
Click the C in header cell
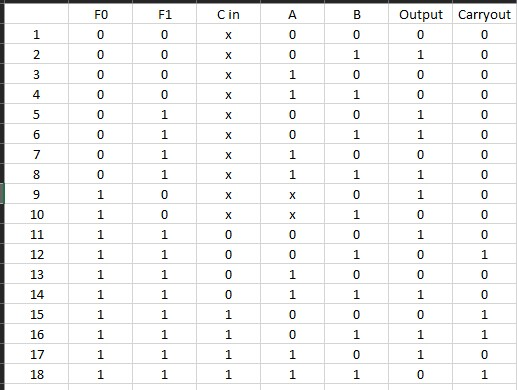pos(228,14)
